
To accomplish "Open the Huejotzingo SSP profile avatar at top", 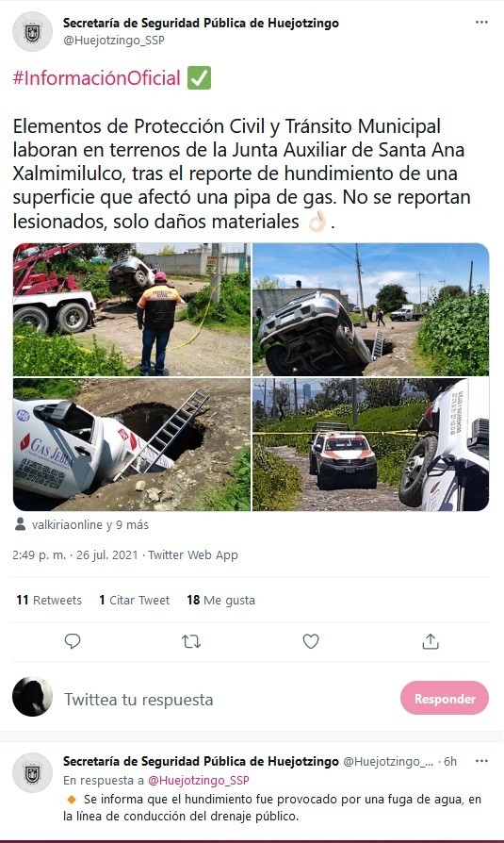I will click(32, 32).
